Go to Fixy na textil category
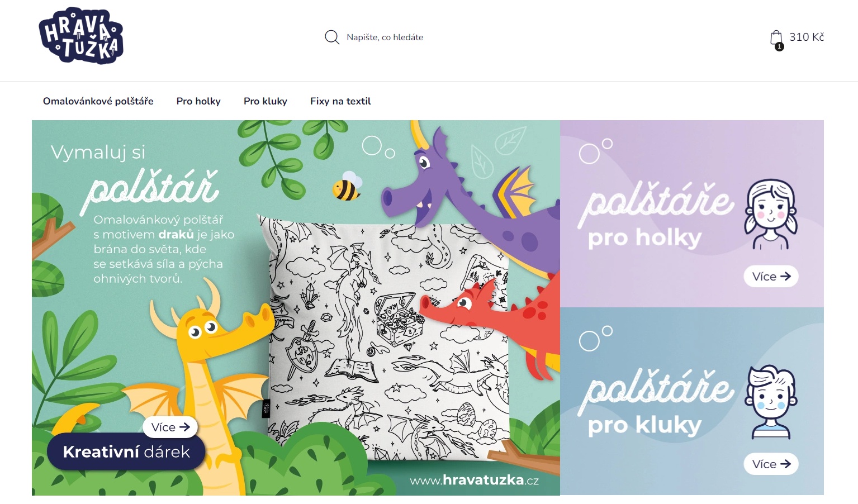The height and width of the screenshot is (504, 858). point(340,101)
